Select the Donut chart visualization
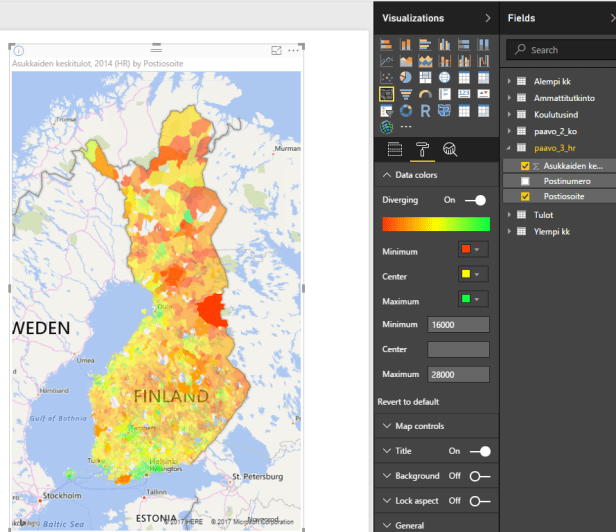616x532 pixels. coord(406,110)
